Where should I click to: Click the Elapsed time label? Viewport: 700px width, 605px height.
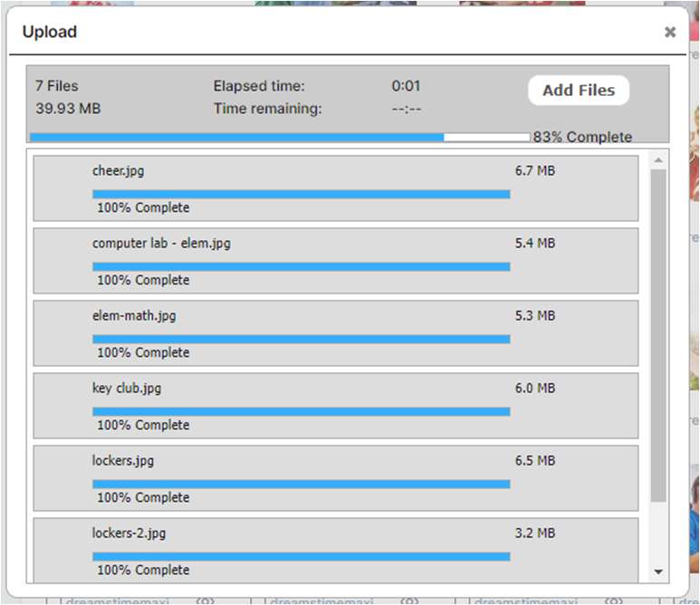tap(259, 86)
